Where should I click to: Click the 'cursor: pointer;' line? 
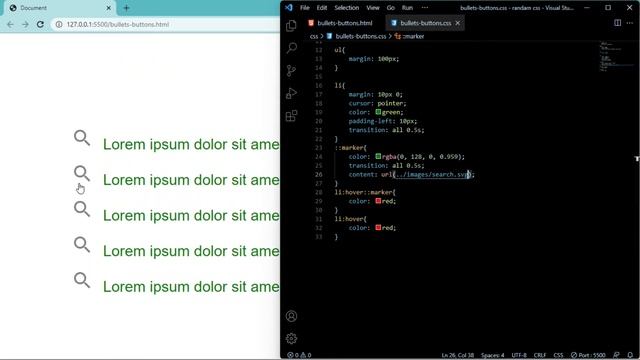tap(377, 103)
